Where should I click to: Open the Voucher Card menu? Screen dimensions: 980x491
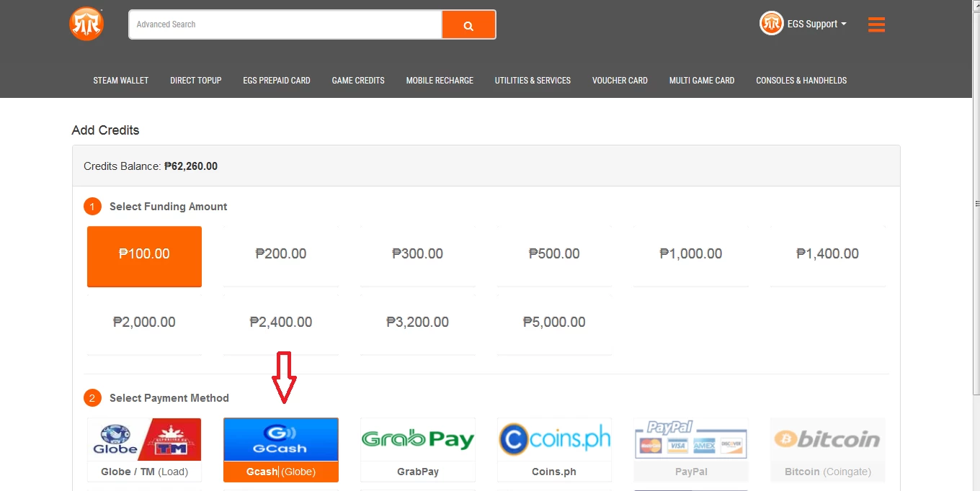620,81
